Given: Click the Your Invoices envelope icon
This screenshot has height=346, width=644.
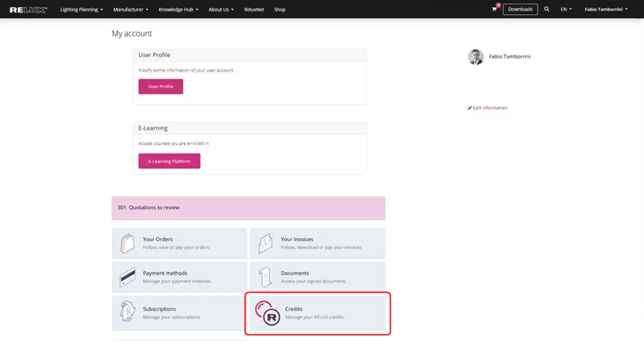Looking at the screenshot, I should [266, 243].
